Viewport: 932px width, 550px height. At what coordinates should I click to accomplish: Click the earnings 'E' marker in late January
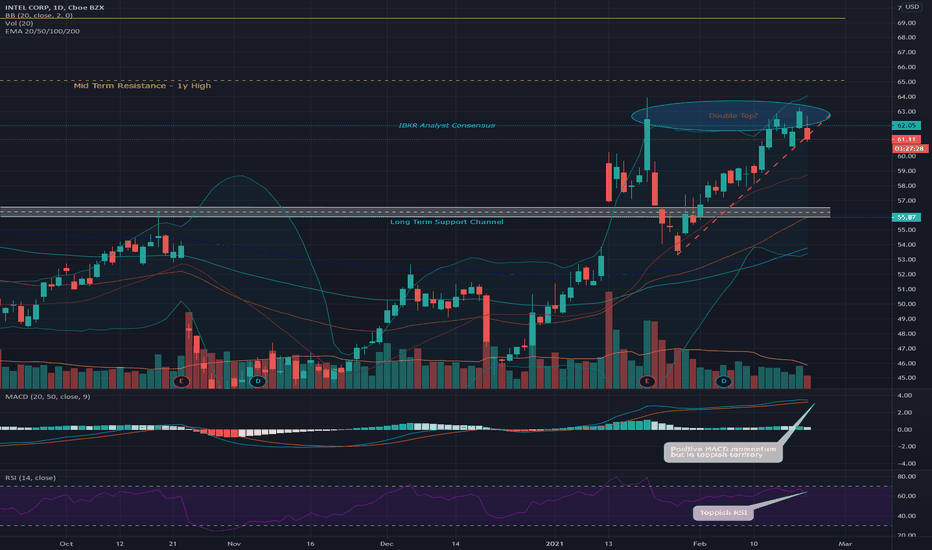pos(647,381)
